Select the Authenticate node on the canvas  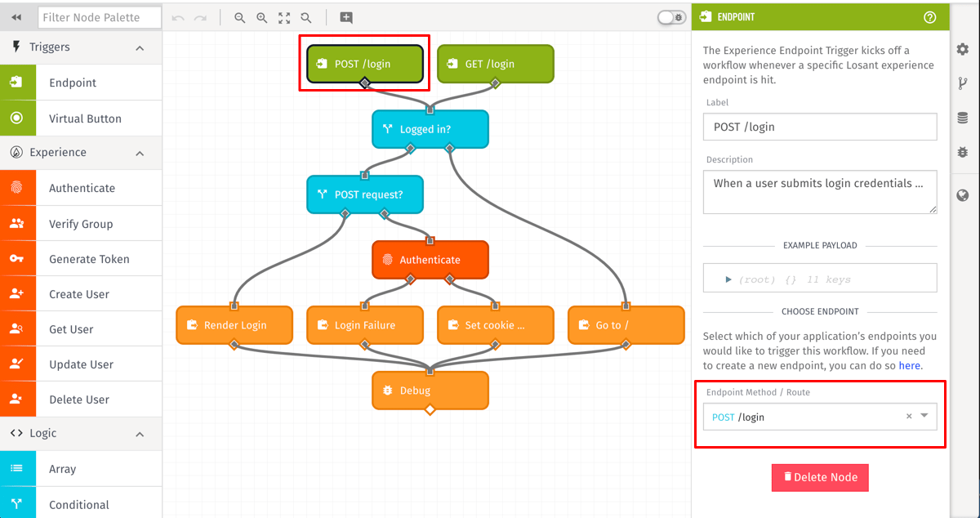[430, 260]
